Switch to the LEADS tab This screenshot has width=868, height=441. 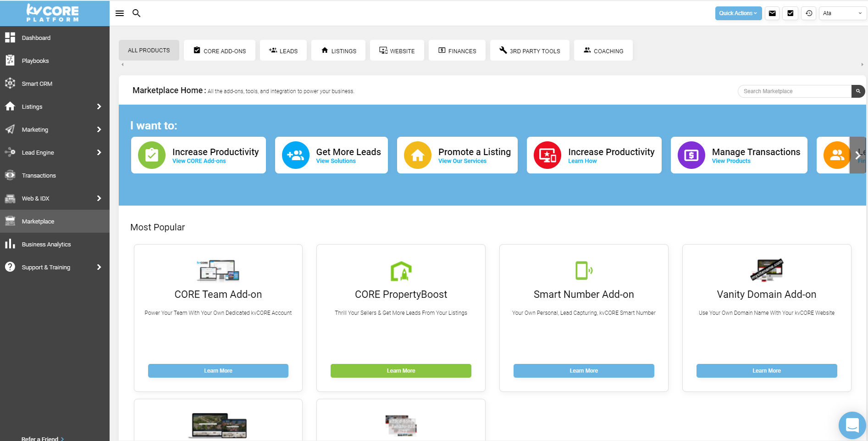pyautogui.click(x=283, y=50)
